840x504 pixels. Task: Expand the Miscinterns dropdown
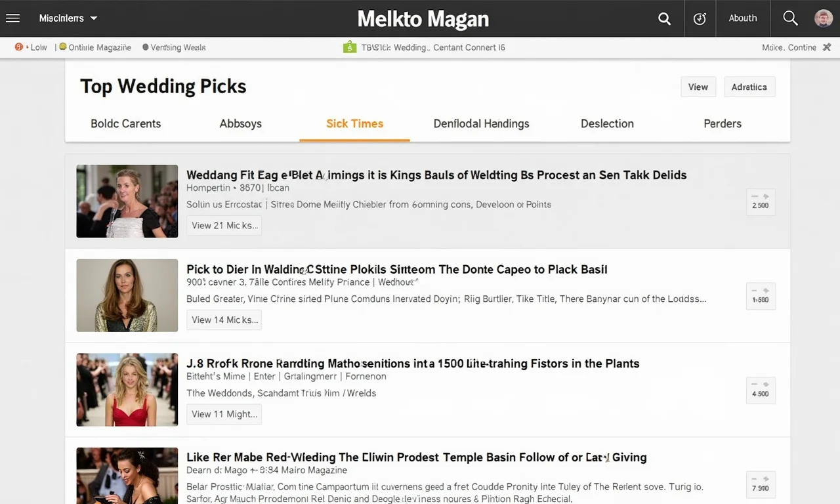[x=68, y=18]
